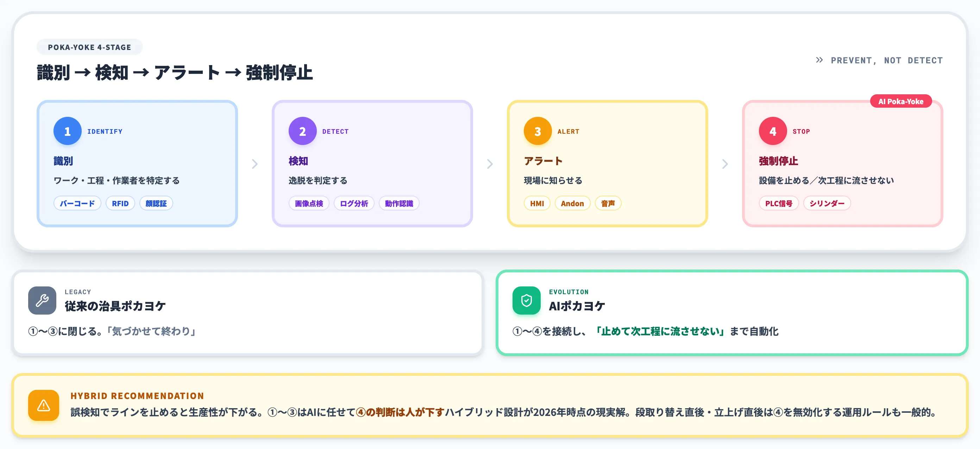Select the 顔認証 tag
This screenshot has width=980, height=449.
[x=156, y=203]
